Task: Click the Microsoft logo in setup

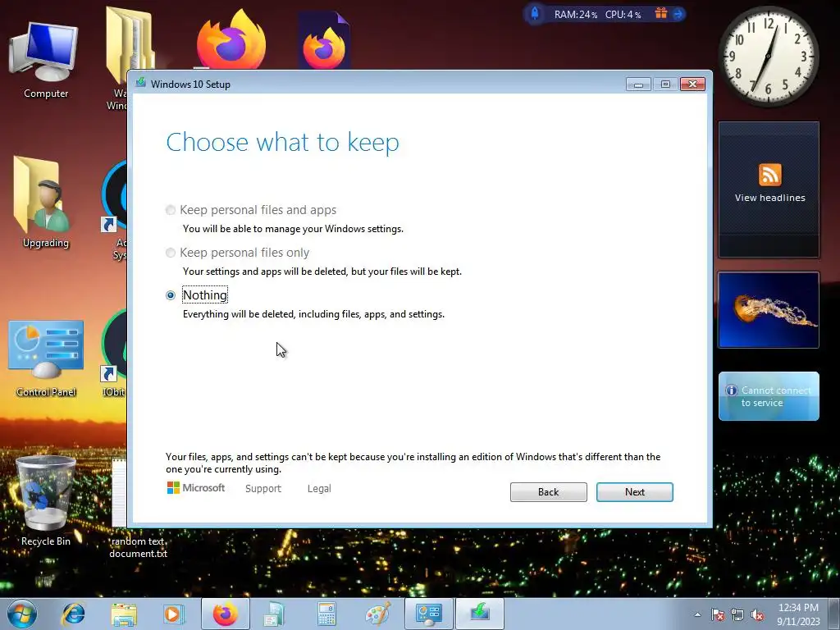Action: 195,487
